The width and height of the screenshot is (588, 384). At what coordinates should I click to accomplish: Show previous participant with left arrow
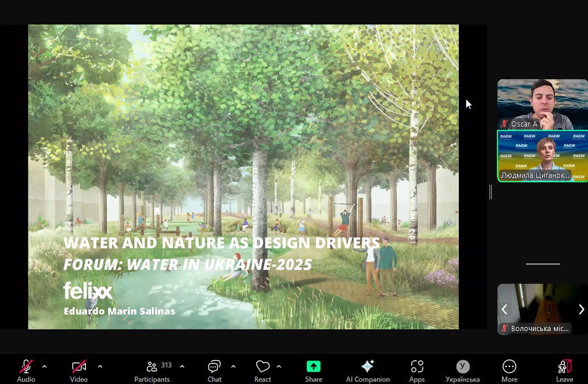[504, 309]
